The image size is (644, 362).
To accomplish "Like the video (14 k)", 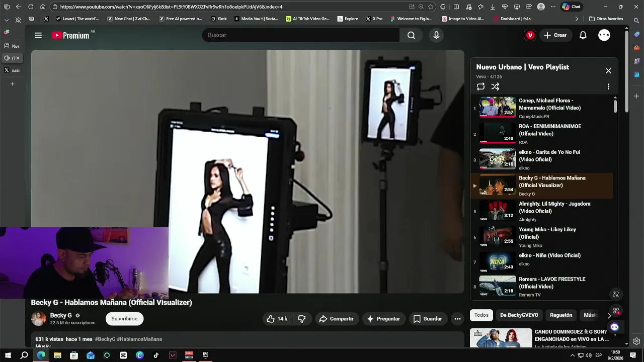I will point(277,319).
